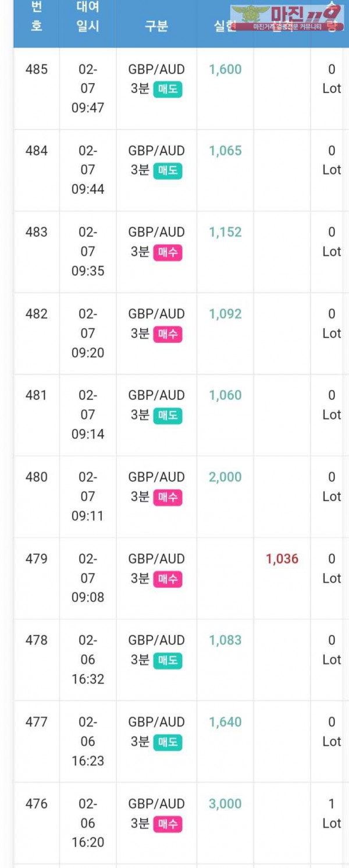Click the 매수 badge in row 482
Image resolution: width=349 pixels, height=868 pixels.
(x=168, y=334)
